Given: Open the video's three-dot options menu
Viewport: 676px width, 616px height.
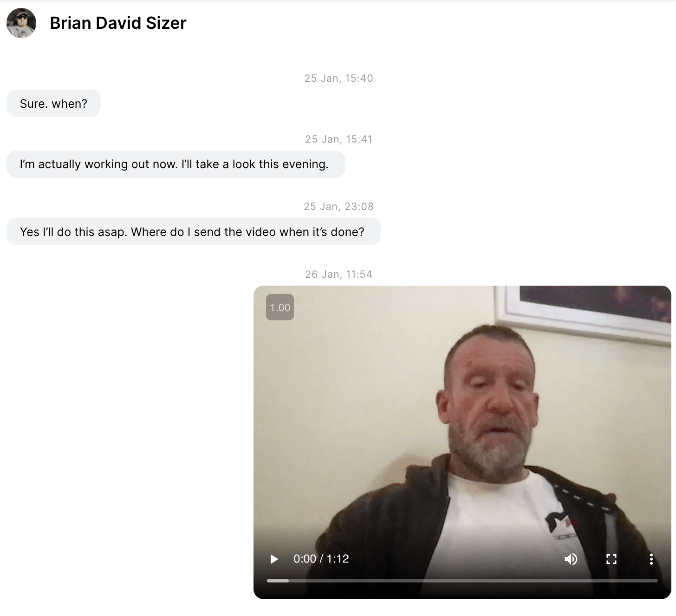Looking at the screenshot, I should [x=651, y=559].
